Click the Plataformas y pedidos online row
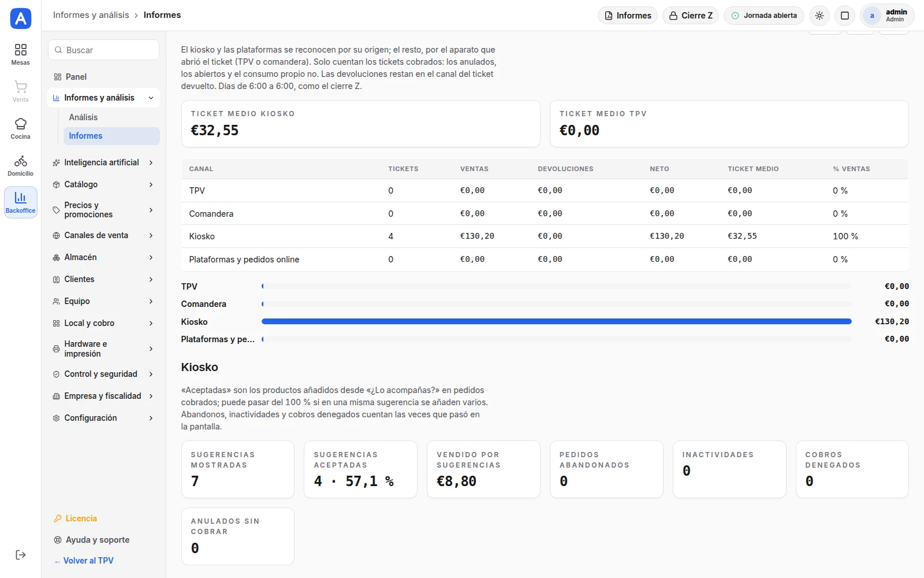This screenshot has height=578, width=924. click(545, 260)
